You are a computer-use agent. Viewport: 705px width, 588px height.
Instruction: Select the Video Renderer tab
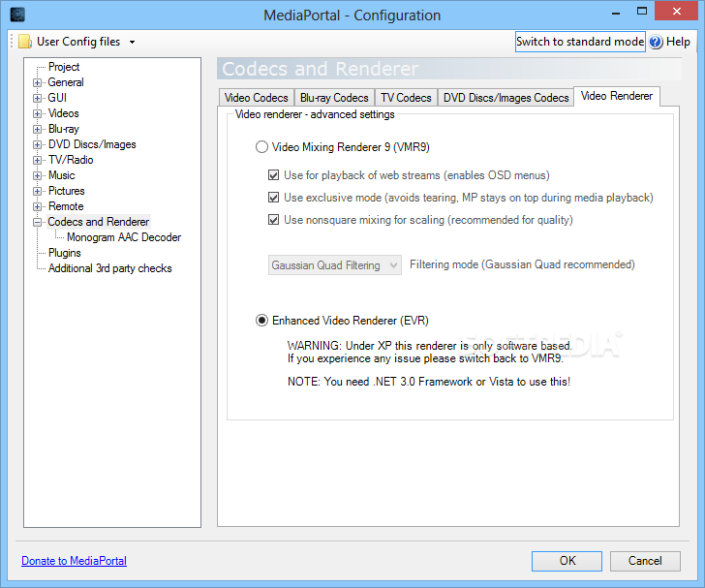coord(617,96)
